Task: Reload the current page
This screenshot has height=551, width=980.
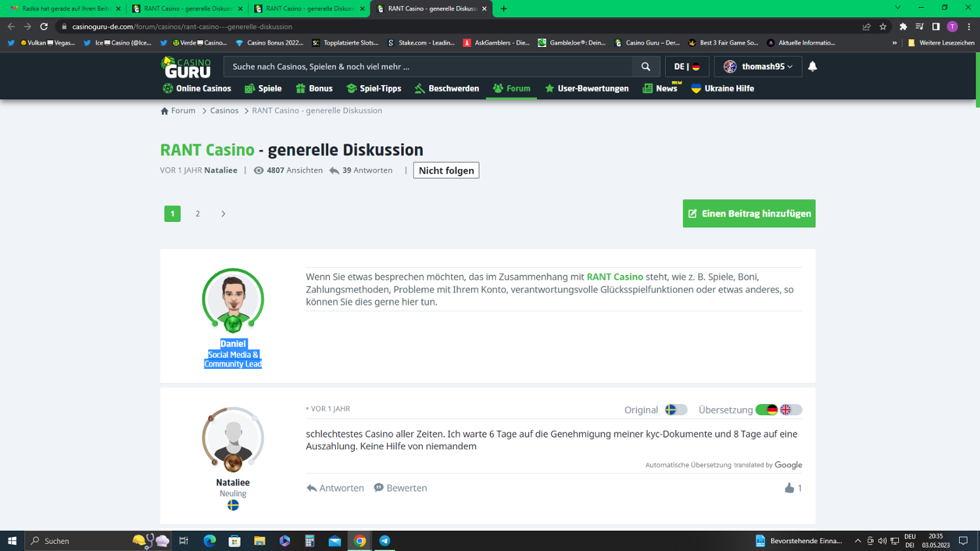Action: pos(44,27)
